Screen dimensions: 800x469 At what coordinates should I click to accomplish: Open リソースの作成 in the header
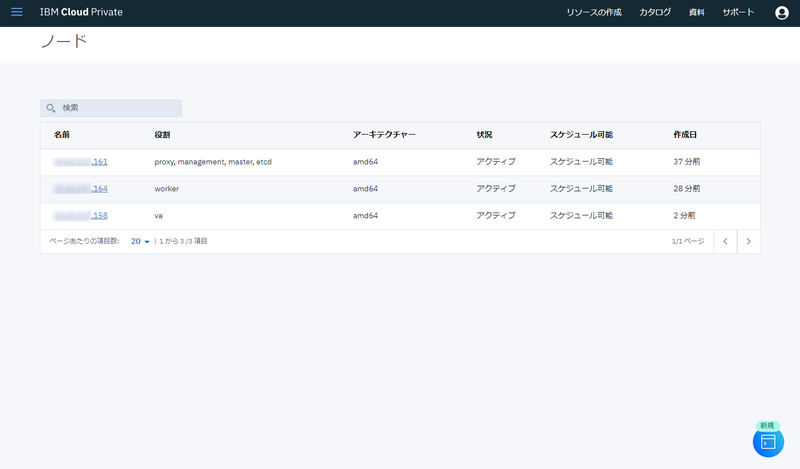point(594,12)
